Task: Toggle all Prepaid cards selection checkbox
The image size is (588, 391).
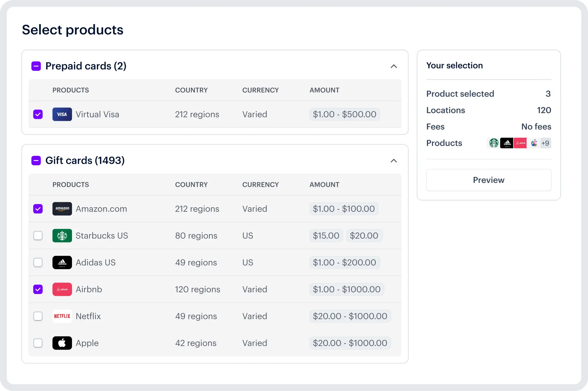Action: tap(36, 66)
